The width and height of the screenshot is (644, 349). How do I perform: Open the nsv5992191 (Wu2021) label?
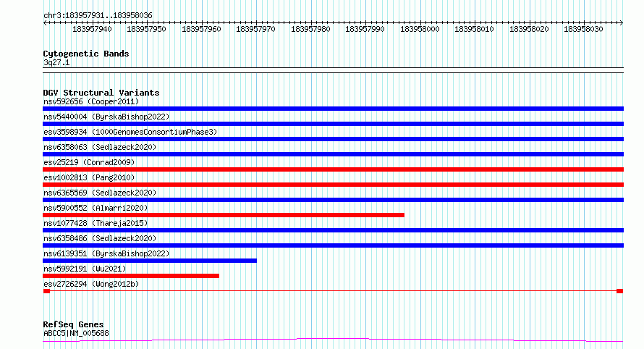point(85,269)
